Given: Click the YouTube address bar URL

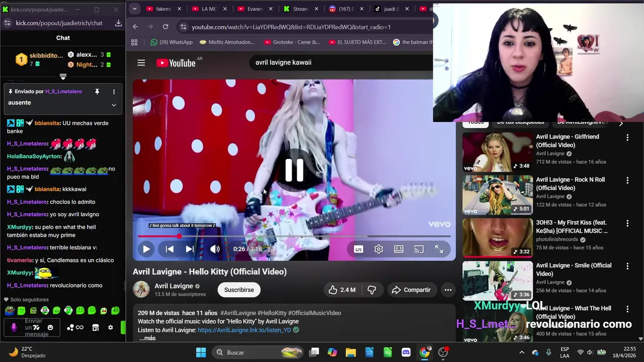Looking at the screenshot, I should click(x=291, y=27).
